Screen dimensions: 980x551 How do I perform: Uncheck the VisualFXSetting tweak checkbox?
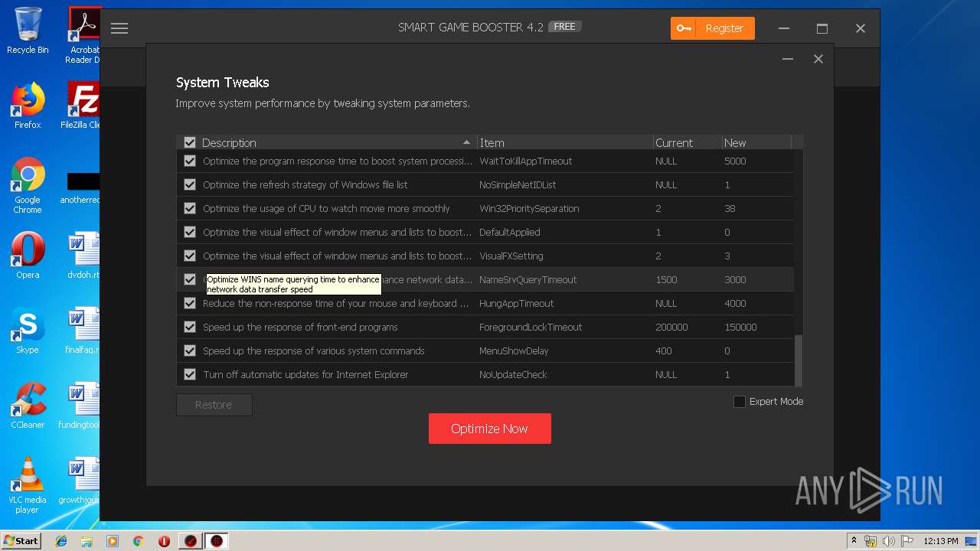[190, 256]
